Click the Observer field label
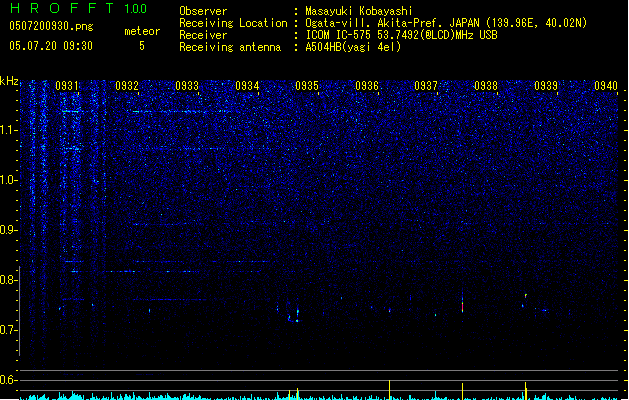This screenshot has height=400, width=629. [203, 11]
